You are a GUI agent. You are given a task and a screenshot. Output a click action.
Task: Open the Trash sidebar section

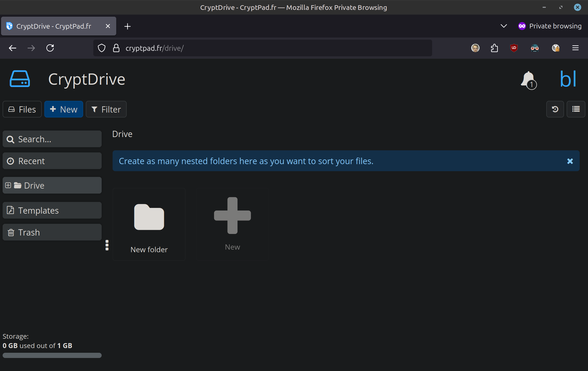coord(52,232)
